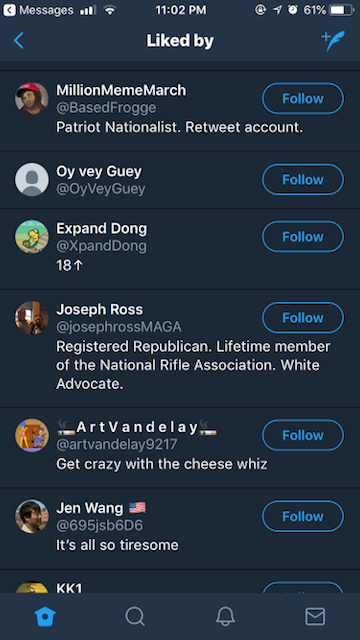
Task: Follow Expand Dong account
Action: [x=303, y=237]
